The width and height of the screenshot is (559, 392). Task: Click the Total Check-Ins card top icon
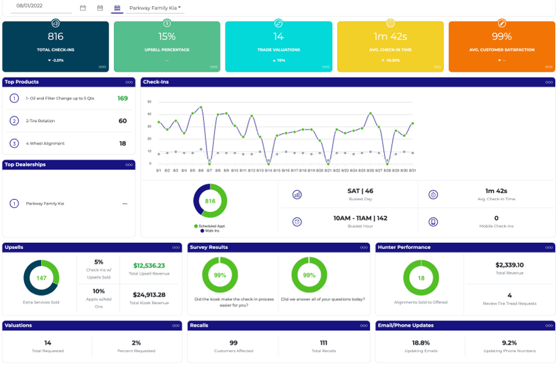click(55, 23)
